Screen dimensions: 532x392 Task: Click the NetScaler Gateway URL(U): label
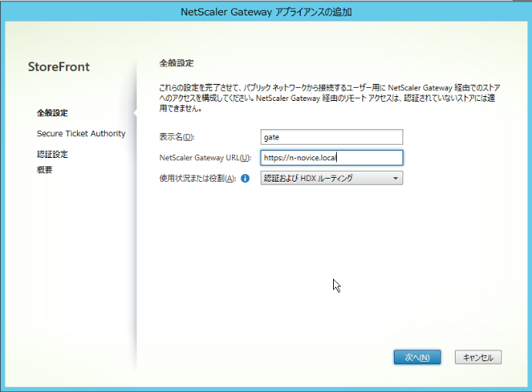coord(205,158)
